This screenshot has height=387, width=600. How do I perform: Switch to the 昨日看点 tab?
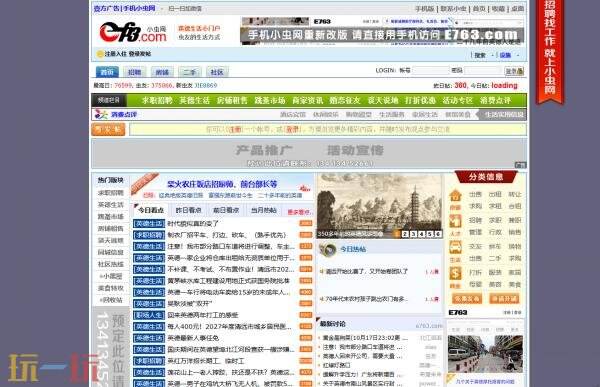188,210
